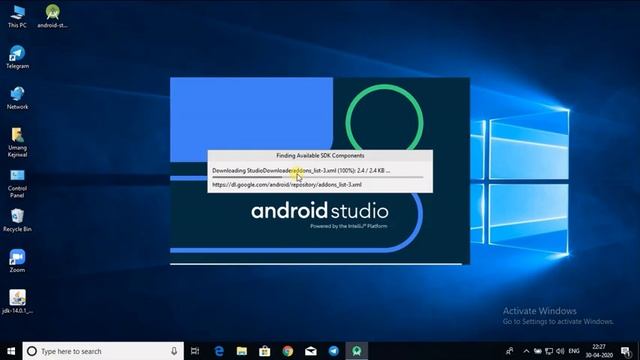Open File Explorer from taskbar
Image resolution: width=640 pixels, height=360 pixels.
(x=242, y=351)
